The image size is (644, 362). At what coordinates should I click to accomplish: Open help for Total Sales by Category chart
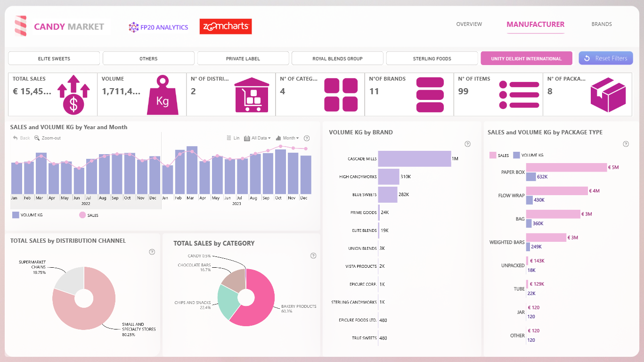[x=313, y=255]
